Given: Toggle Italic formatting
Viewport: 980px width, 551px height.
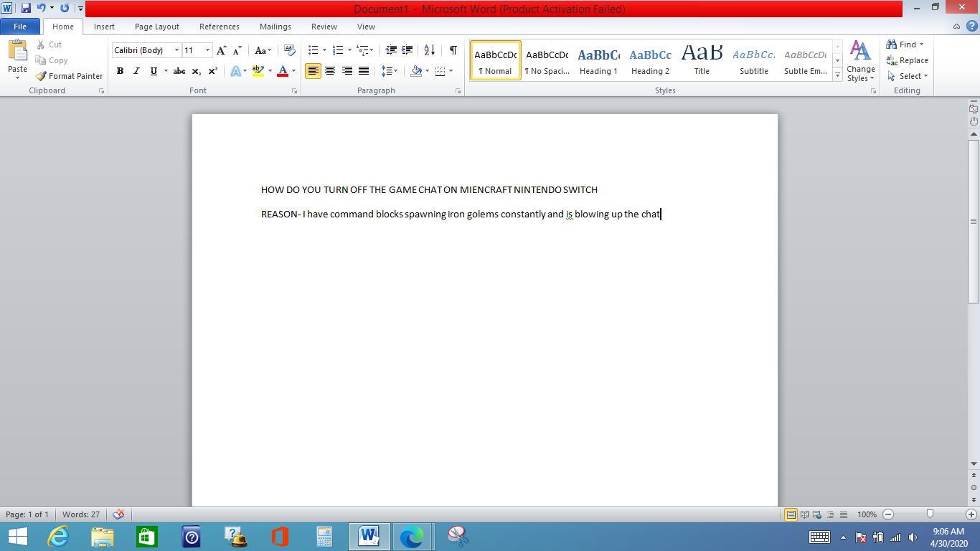Looking at the screenshot, I should coord(136,71).
